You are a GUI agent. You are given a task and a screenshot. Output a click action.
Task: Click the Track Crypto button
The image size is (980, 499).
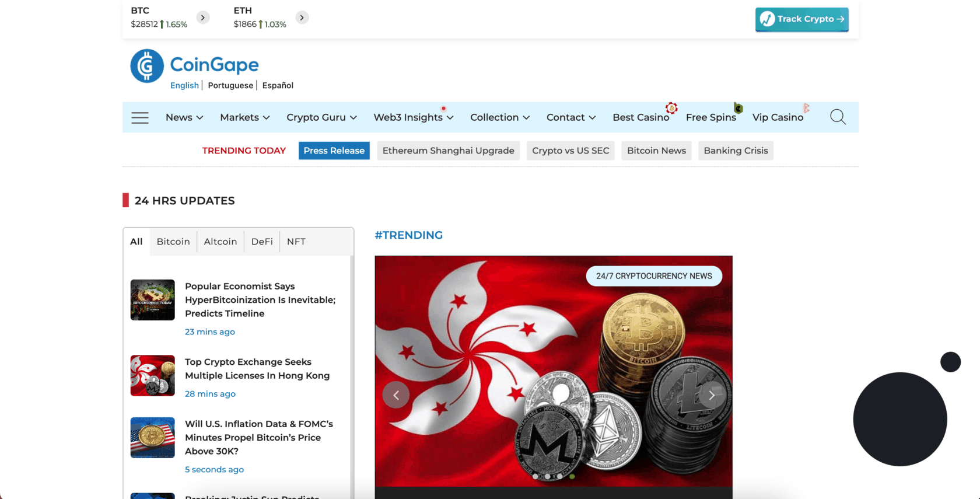pos(801,19)
